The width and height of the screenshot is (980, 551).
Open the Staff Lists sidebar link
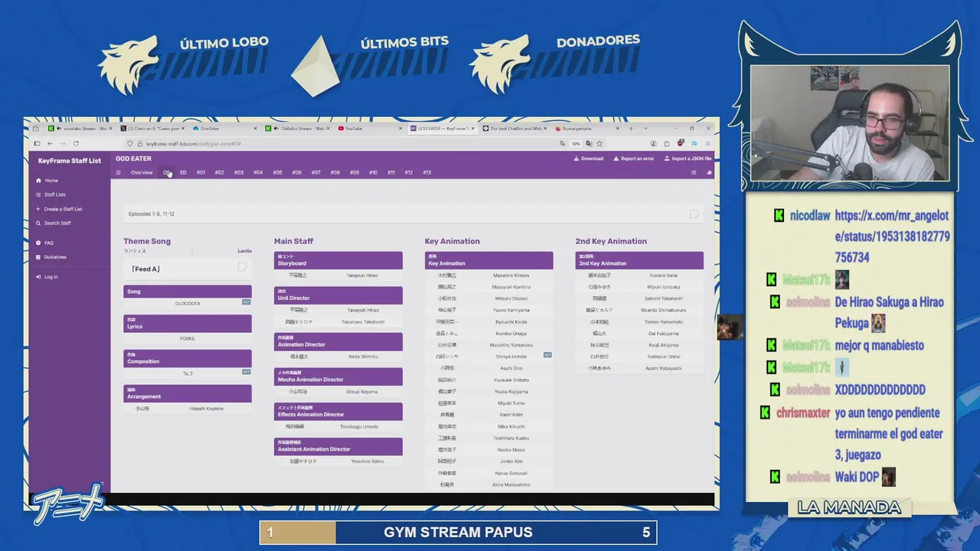[55, 194]
